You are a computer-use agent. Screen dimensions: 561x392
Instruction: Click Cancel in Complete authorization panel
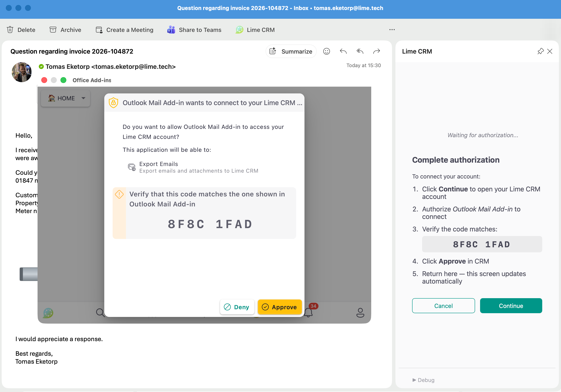pyautogui.click(x=443, y=306)
